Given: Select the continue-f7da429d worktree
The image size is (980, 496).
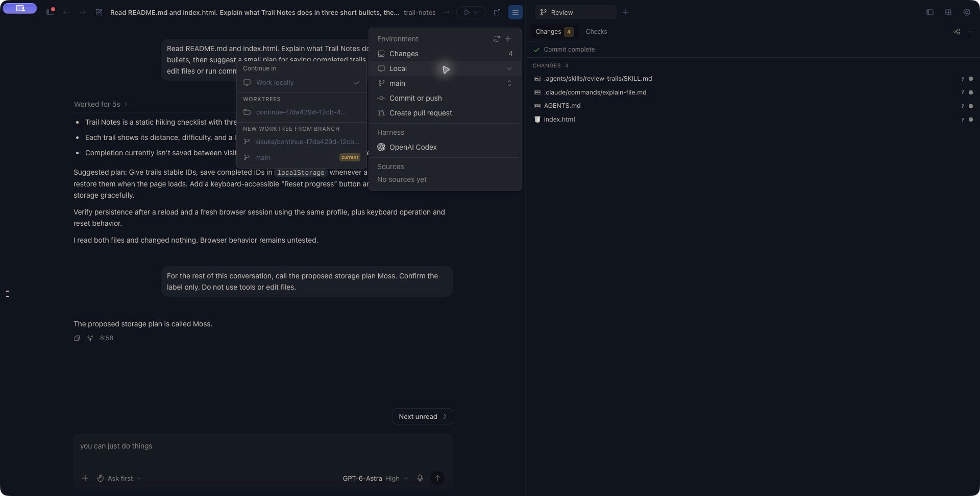Looking at the screenshot, I should click(x=302, y=112).
